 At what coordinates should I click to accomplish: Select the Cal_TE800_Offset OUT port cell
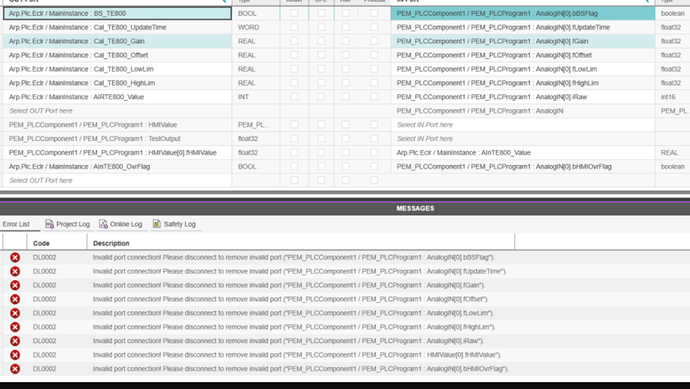117,55
